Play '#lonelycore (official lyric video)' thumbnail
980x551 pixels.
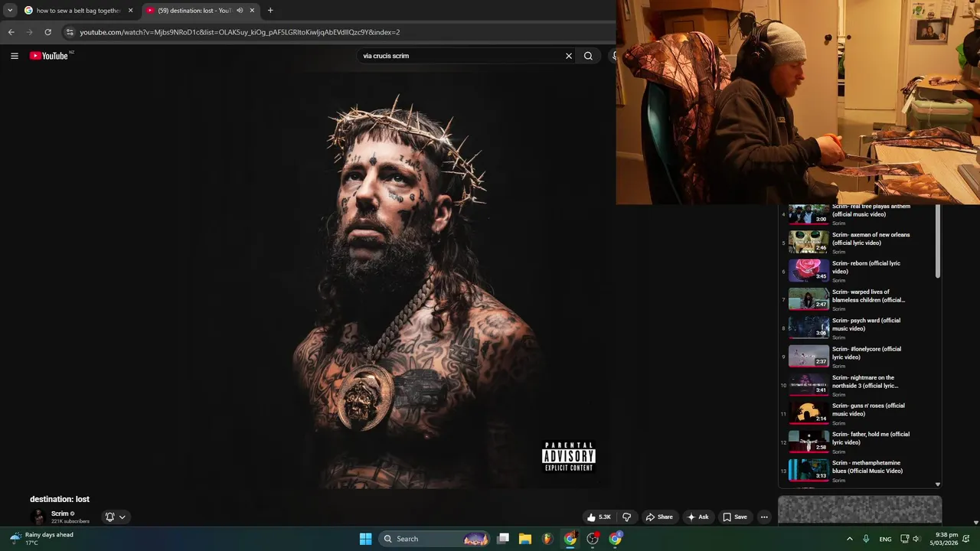pyautogui.click(x=808, y=356)
